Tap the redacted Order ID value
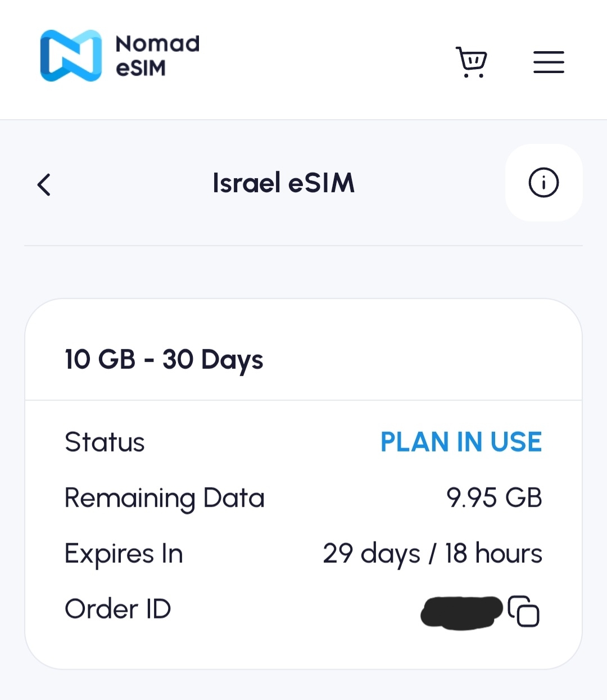 click(461, 612)
